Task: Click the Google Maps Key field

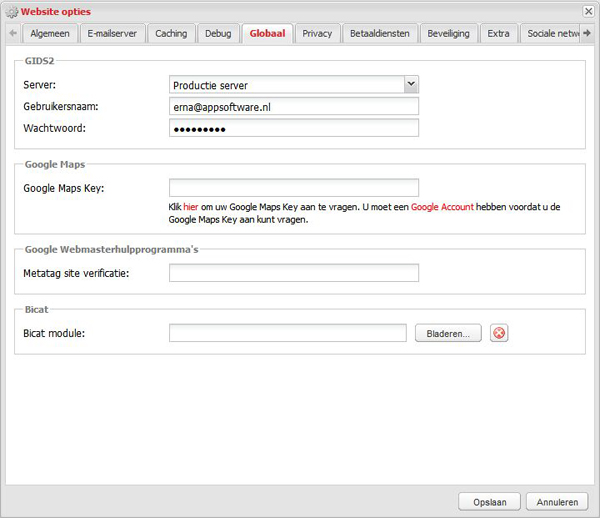Action: [x=294, y=187]
